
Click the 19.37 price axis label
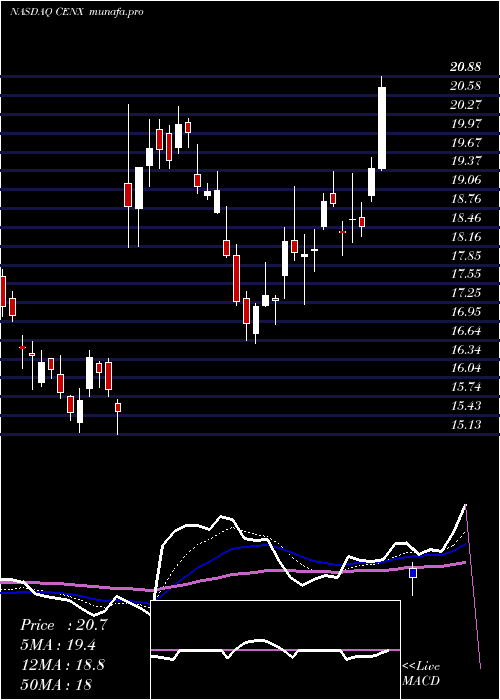coord(466,161)
